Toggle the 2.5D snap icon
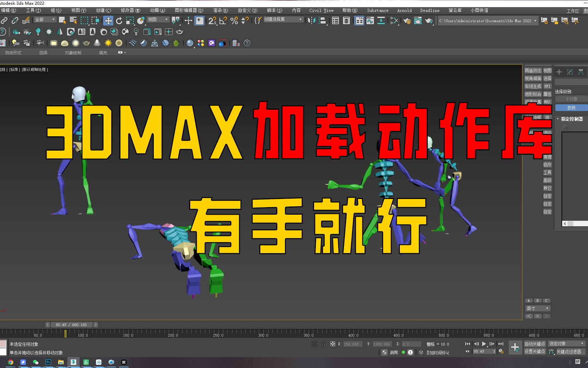The image size is (588, 368). pos(212,20)
